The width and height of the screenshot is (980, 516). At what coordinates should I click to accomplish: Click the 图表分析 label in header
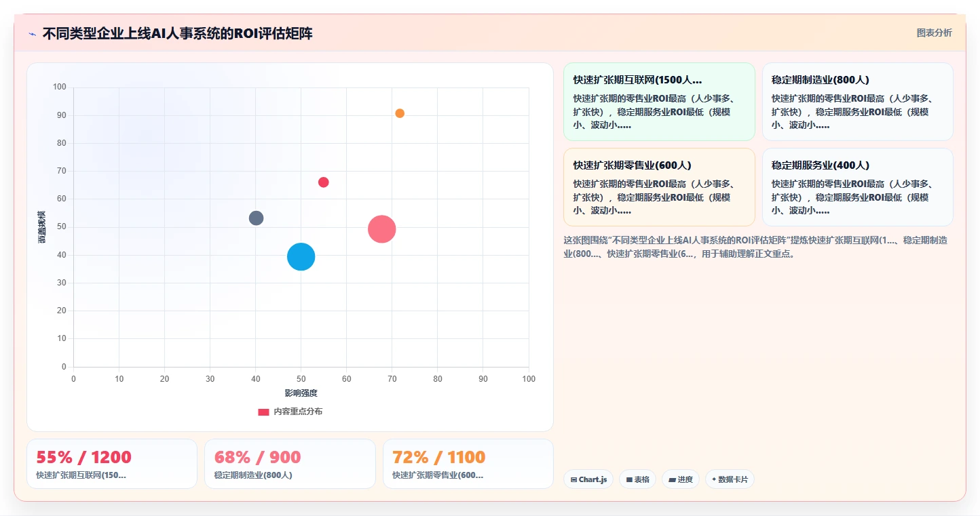tap(934, 33)
